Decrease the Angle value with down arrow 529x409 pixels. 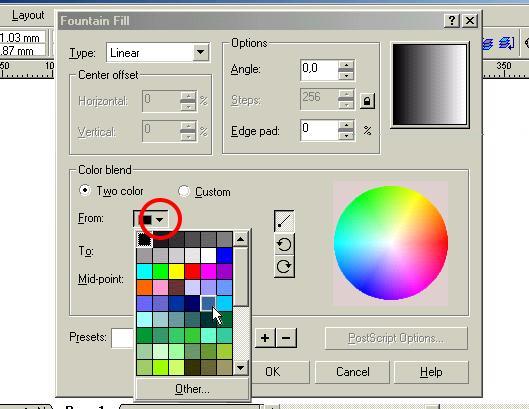[x=346, y=76]
